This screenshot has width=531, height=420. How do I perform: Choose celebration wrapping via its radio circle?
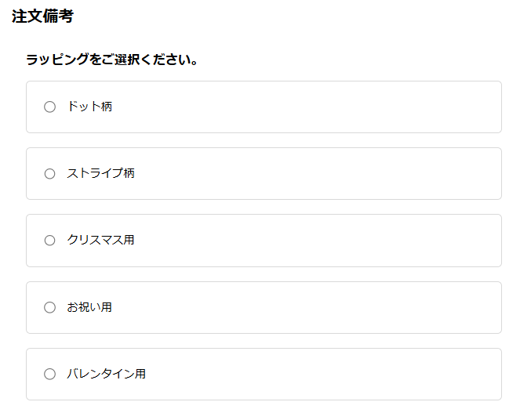point(49,307)
